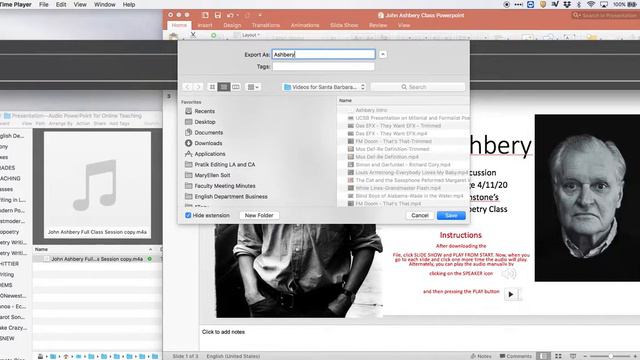
Task: Open the Help menu in menu bar
Action: (x=129, y=4)
